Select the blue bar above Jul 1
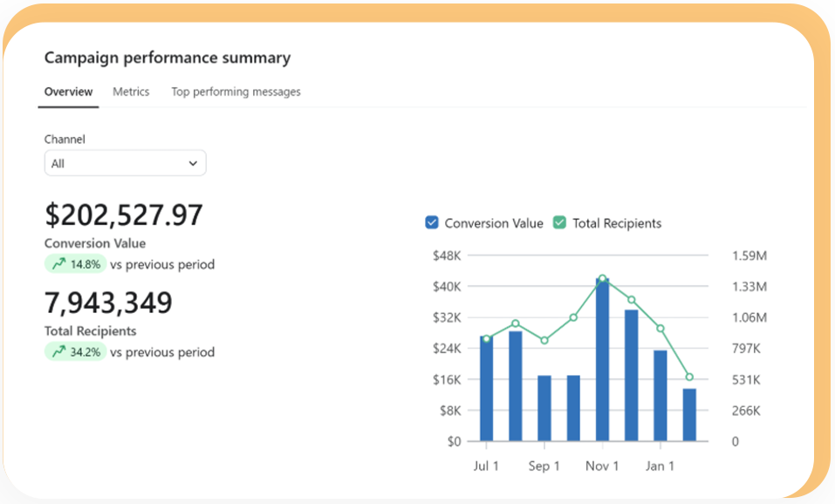Image resolution: width=835 pixels, height=504 pixels. click(x=486, y=388)
